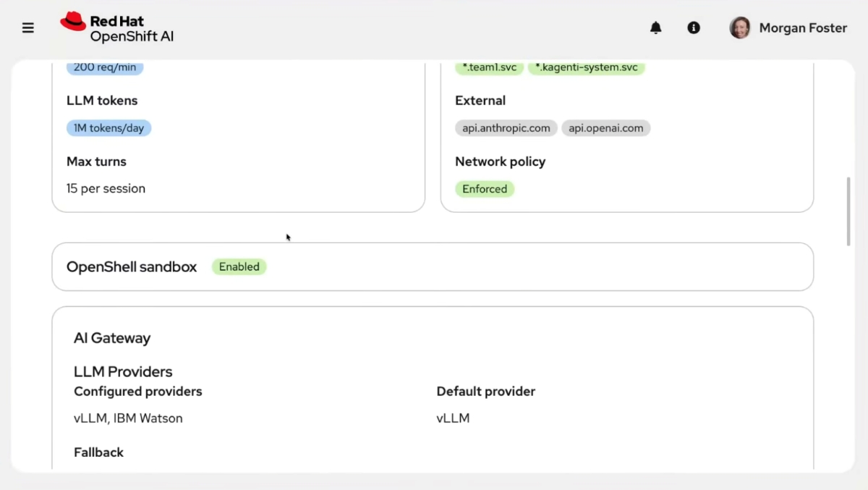868x490 pixels.
Task: Select the 1M tokens/day chip
Action: 109,128
